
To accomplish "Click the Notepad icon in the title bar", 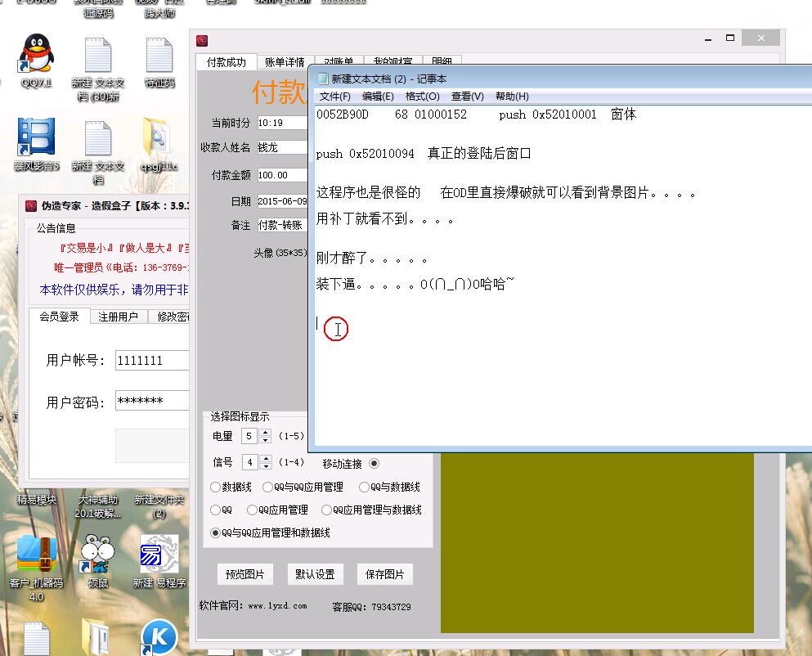I will (x=322, y=79).
